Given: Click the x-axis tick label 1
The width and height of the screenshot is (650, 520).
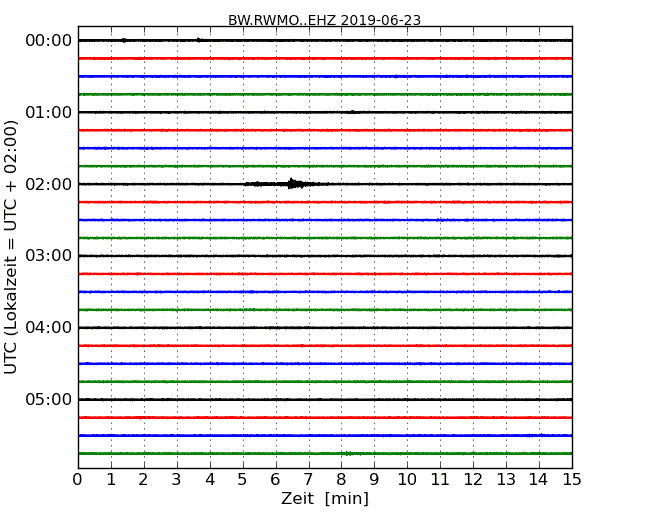Looking at the screenshot, I should pos(111,480).
